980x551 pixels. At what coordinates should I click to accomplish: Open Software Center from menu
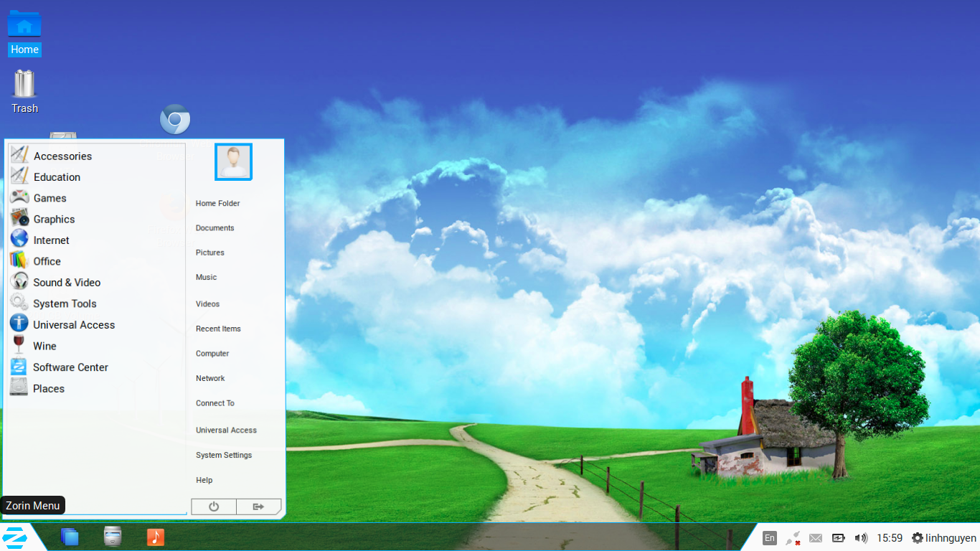(x=70, y=367)
